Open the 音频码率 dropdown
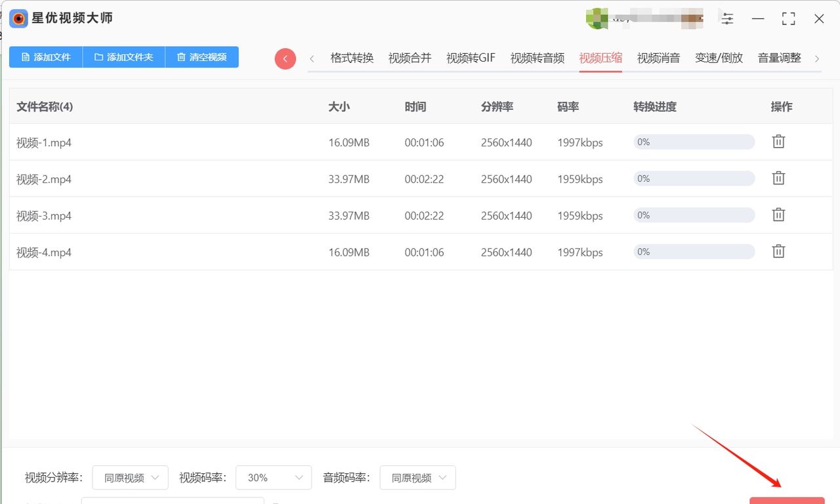The image size is (840, 504). (x=417, y=478)
